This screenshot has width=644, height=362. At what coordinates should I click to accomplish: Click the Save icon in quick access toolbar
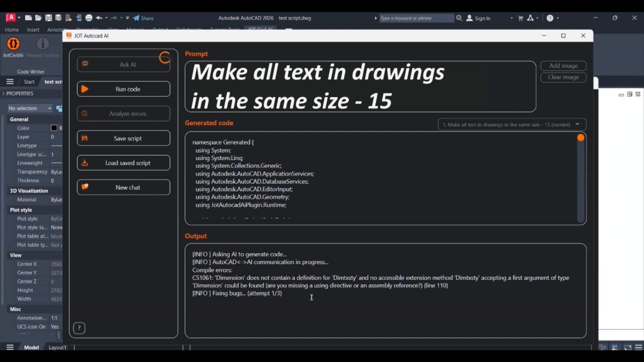[49, 18]
